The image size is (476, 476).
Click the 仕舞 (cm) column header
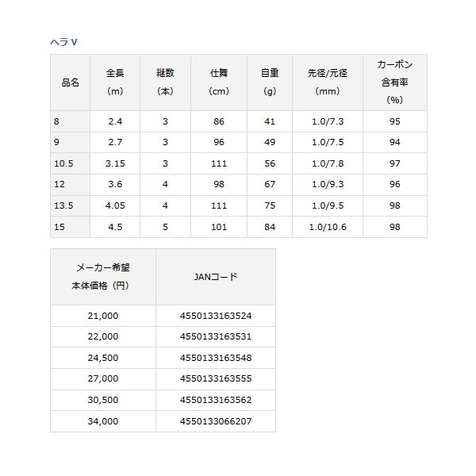pos(219,82)
